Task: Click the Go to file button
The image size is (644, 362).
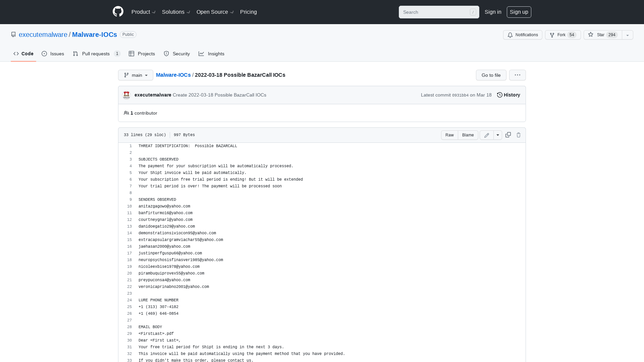Action: (x=491, y=75)
